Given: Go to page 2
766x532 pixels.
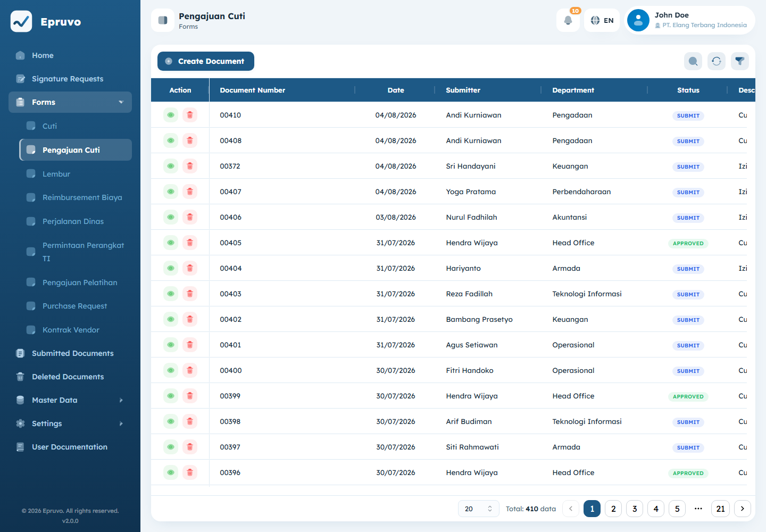Looking at the screenshot, I should click(x=613, y=509).
